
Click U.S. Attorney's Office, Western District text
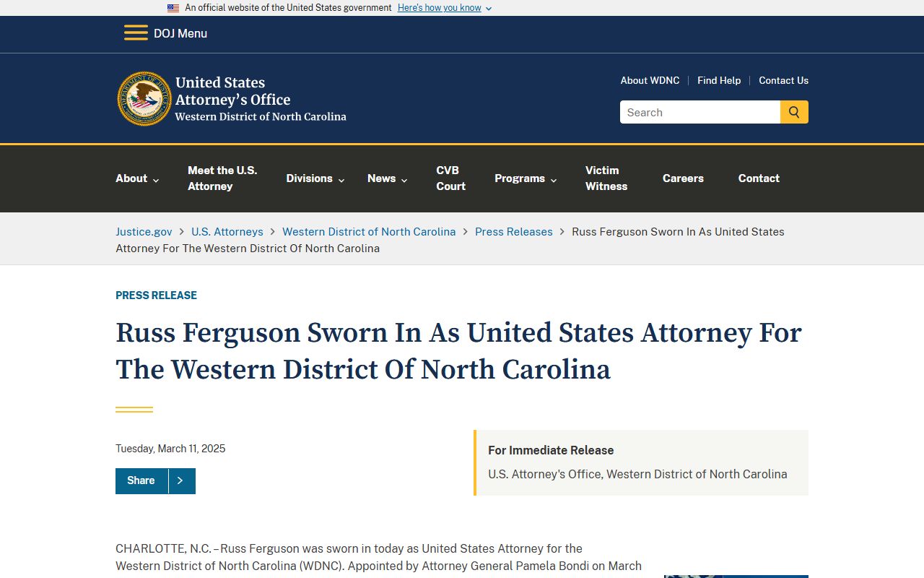coord(637,475)
